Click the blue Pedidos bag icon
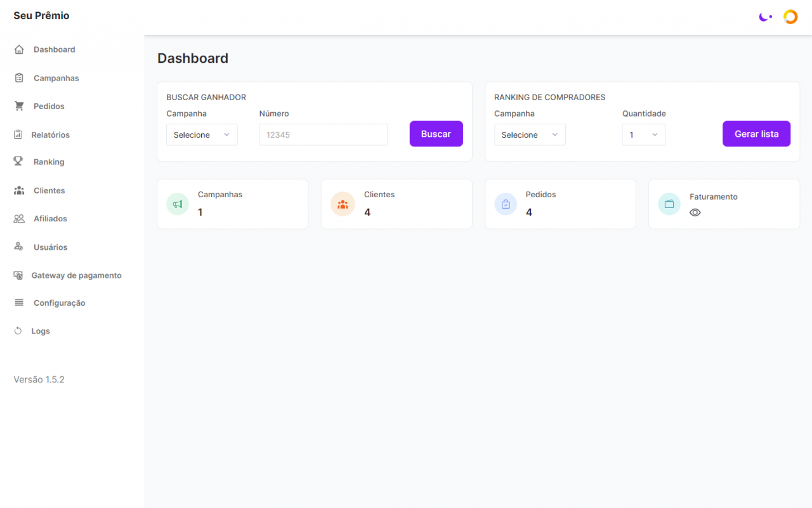 [506, 204]
